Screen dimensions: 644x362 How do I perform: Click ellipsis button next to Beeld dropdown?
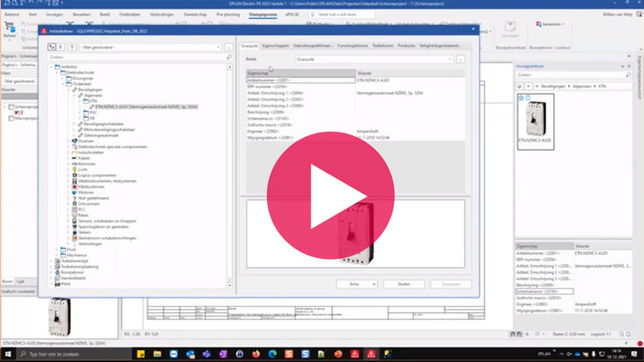461,59
